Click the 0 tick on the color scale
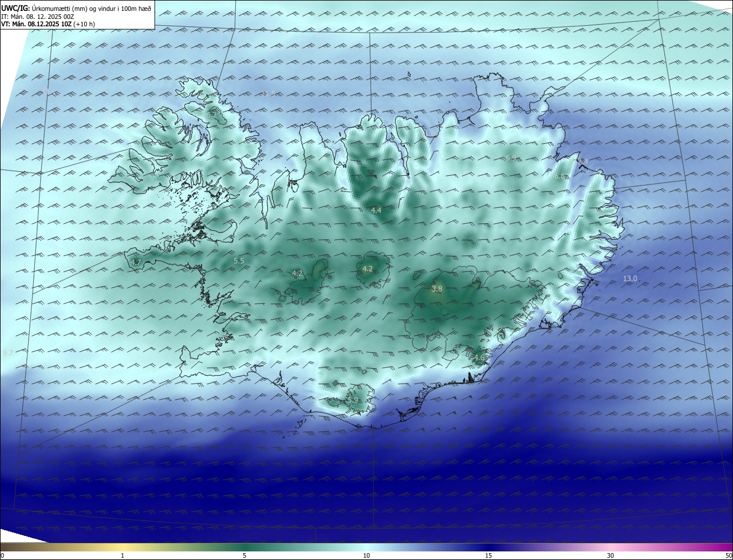 (x=2, y=555)
